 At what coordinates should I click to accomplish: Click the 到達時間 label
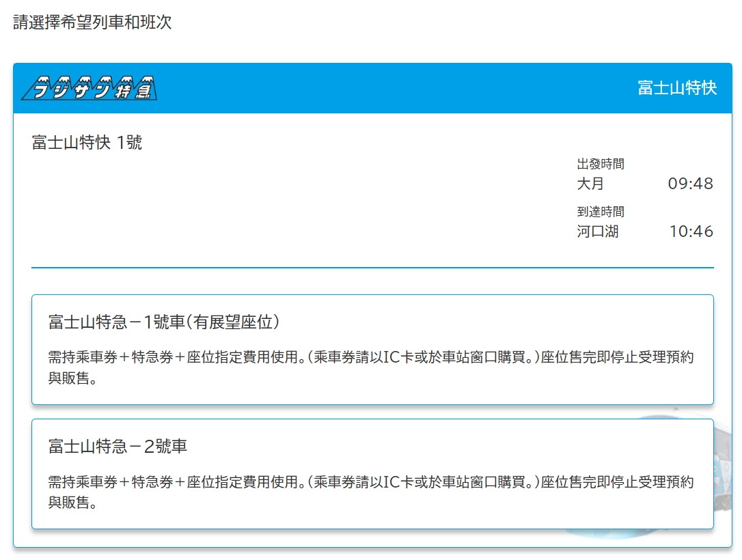pyautogui.click(x=600, y=212)
